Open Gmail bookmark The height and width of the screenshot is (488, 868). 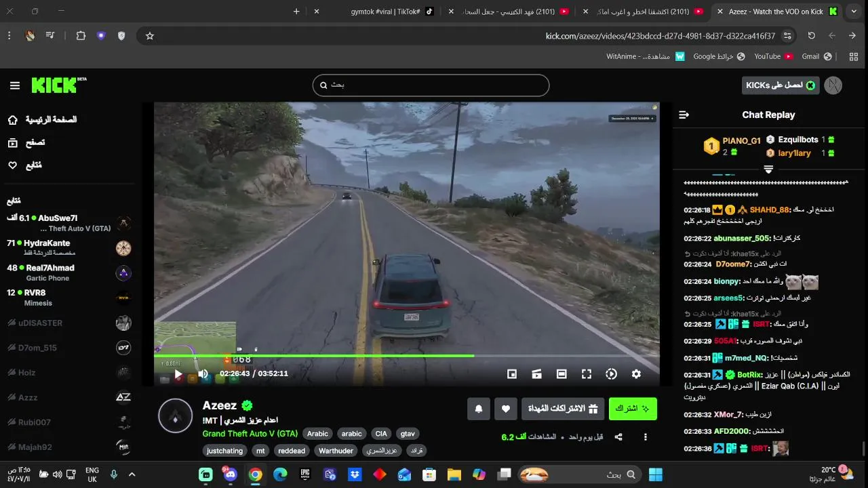816,56
